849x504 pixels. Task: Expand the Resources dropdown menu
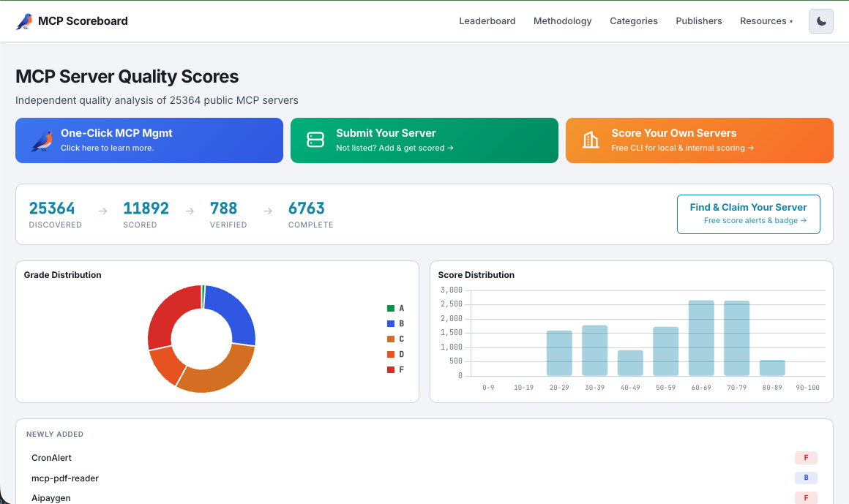[766, 21]
